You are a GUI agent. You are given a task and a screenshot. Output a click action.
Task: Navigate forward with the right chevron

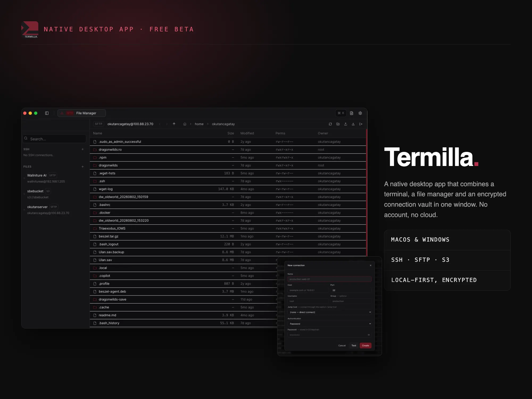167,124
